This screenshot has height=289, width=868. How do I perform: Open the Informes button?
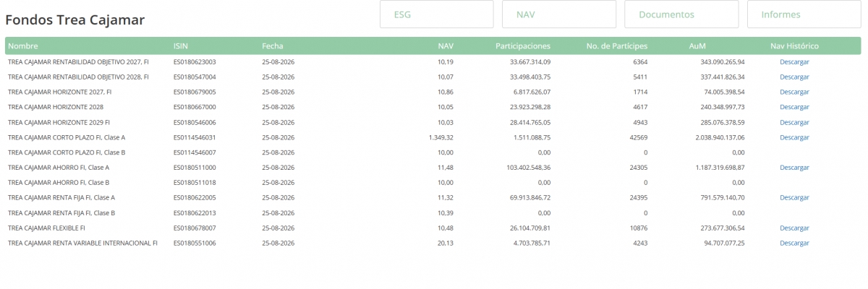coord(804,14)
